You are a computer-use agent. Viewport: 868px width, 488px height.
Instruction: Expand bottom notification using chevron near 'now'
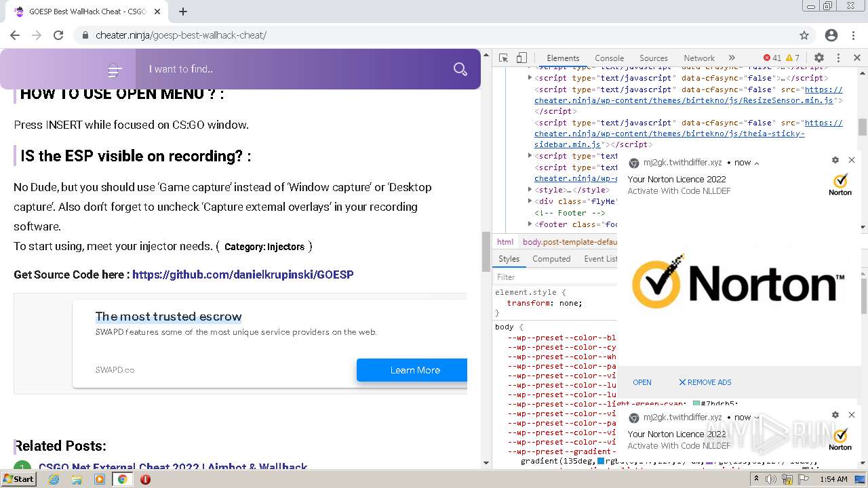(x=757, y=418)
